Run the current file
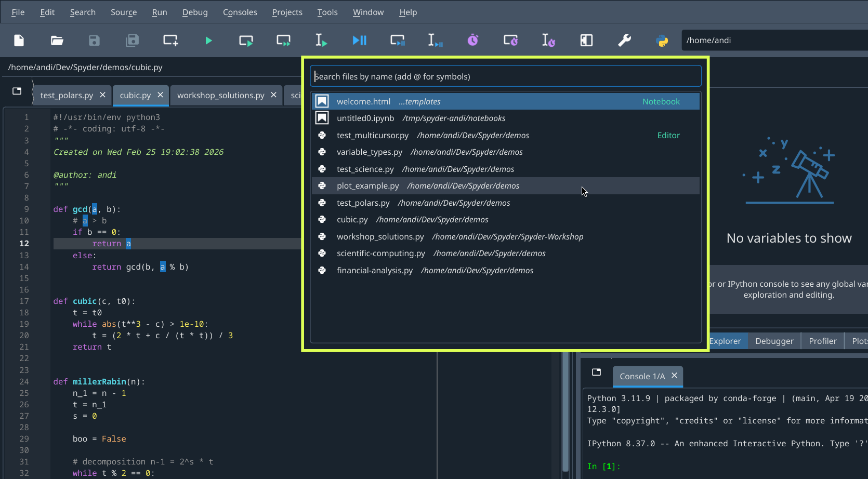Image resolution: width=868 pixels, height=479 pixels. (208, 41)
